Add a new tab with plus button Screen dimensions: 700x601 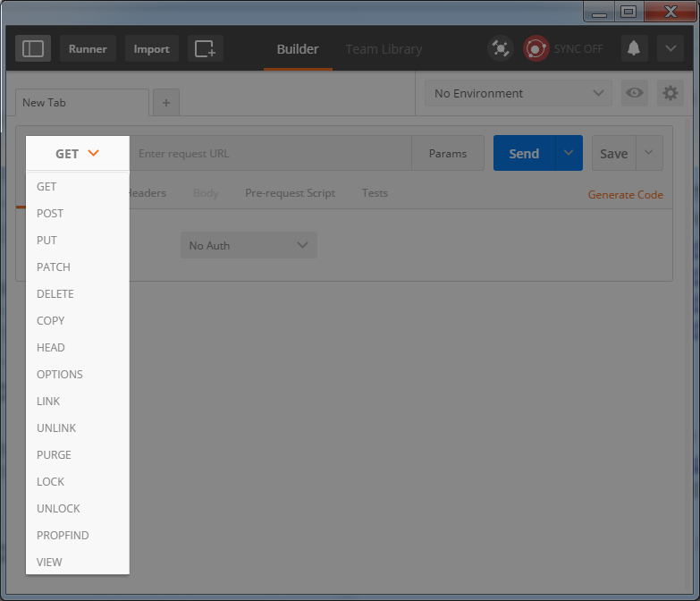click(x=166, y=103)
